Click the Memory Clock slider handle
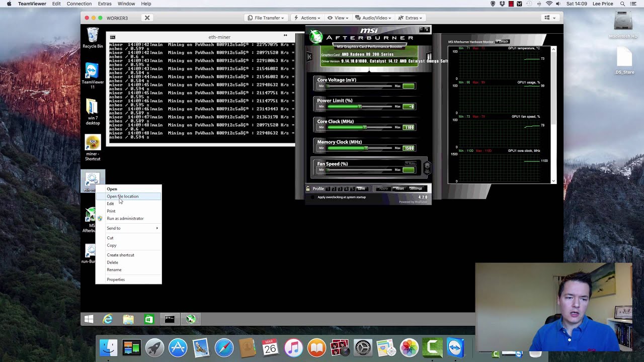 click(367, 148)
